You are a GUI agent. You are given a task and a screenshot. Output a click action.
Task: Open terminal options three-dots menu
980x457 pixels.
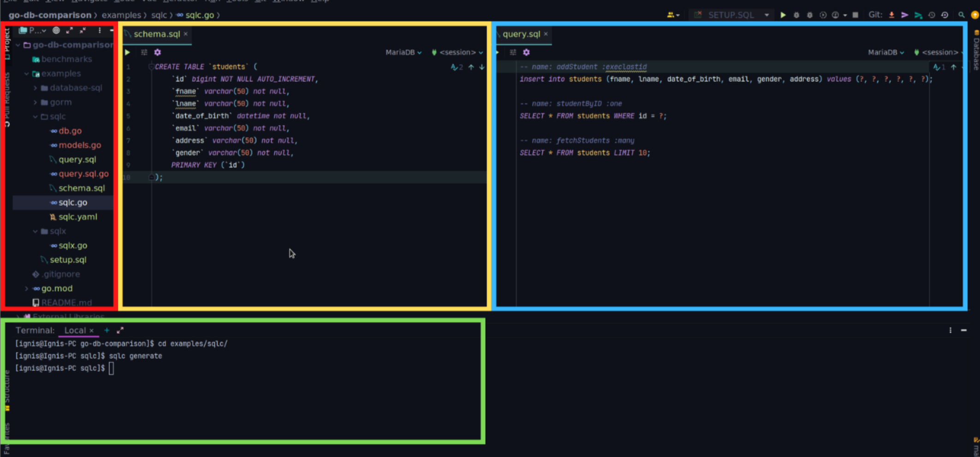(950, 330)
